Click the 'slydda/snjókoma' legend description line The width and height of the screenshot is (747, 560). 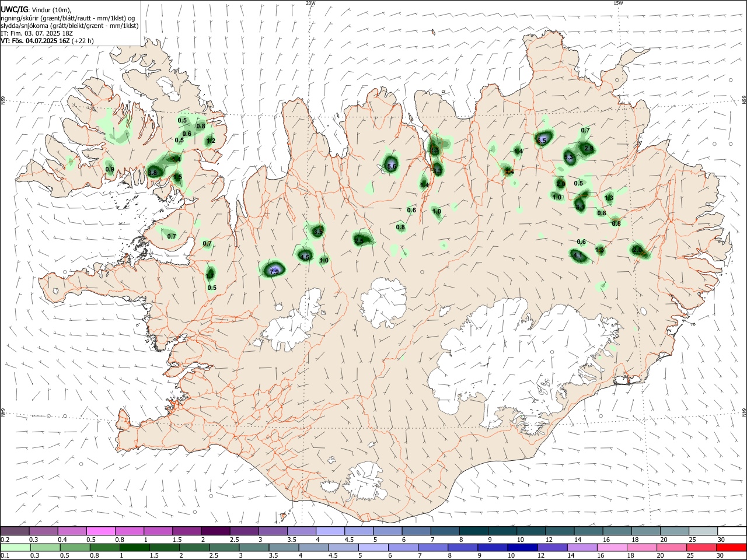[69, 26]
